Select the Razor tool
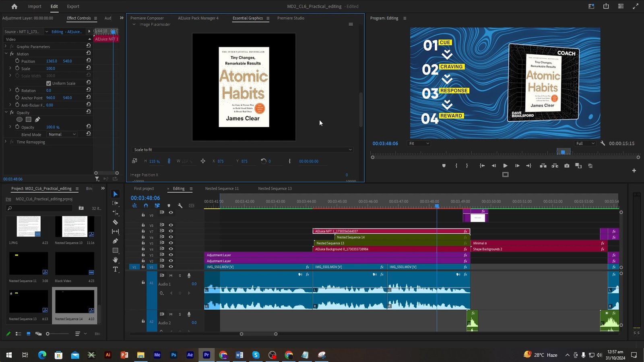The height and width of the screenshot is (362, 644). (116, 222)
